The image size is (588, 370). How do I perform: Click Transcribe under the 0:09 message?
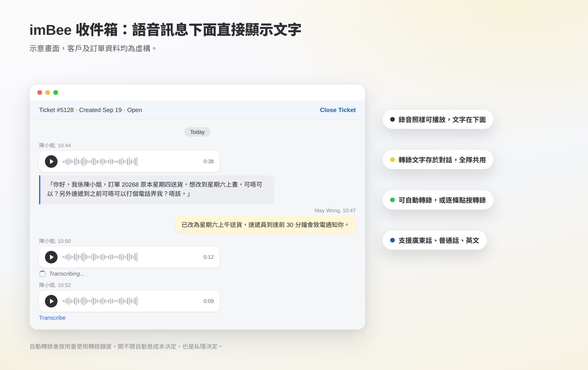click(x=52, y=318)
